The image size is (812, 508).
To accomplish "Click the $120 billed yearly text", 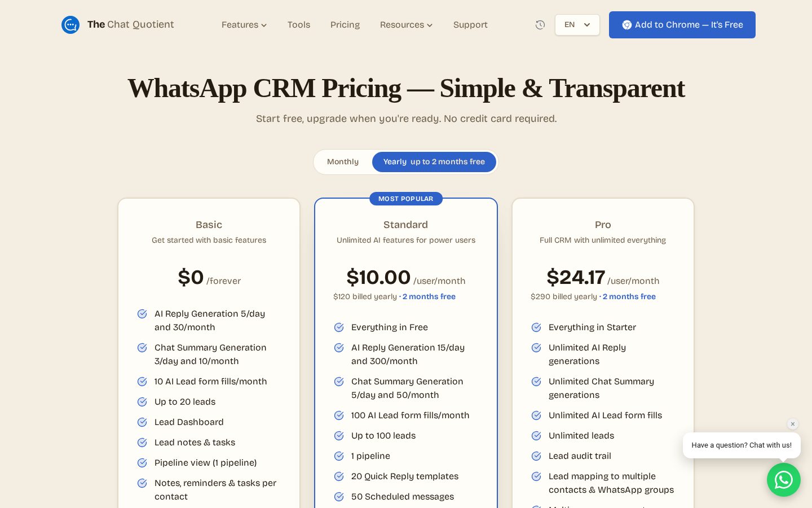I will click(x=365, y=297).
